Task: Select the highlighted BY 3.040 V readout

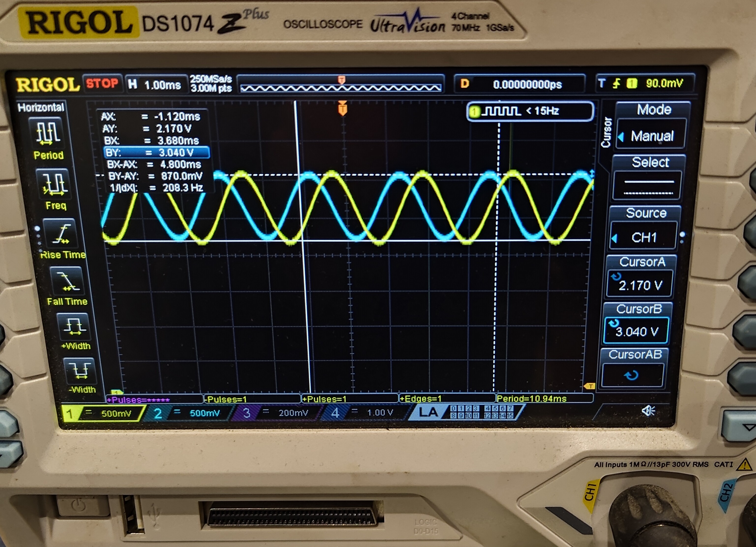Action: [x=157, y=153]
